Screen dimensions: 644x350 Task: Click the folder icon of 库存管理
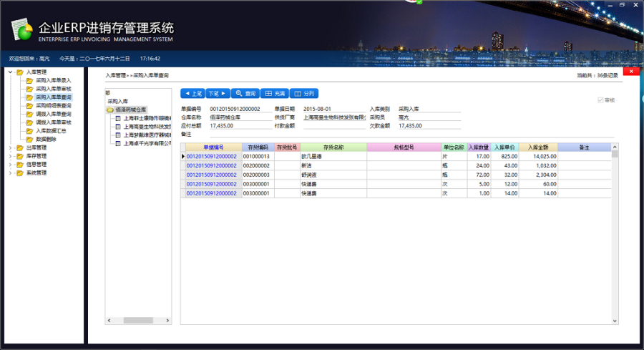[20, 156]
